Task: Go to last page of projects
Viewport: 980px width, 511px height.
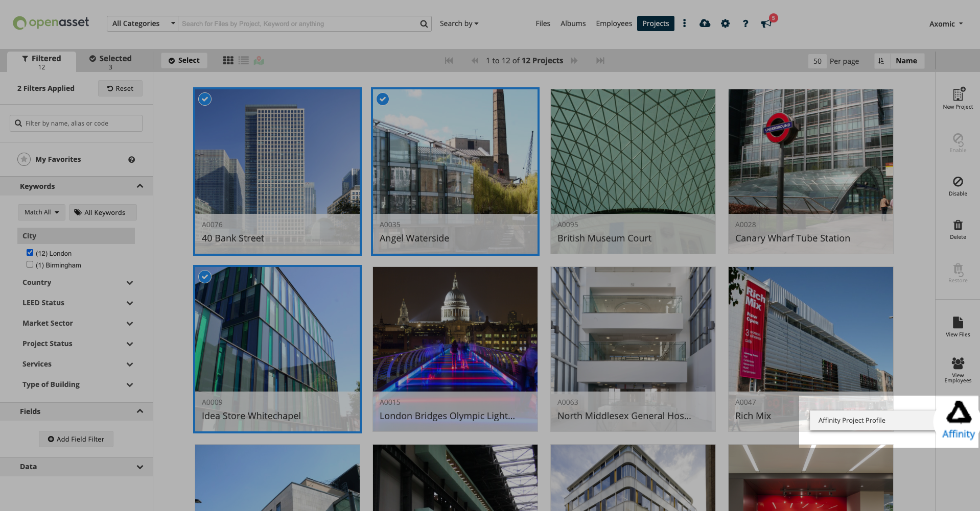Action: (x=600, y=61)
